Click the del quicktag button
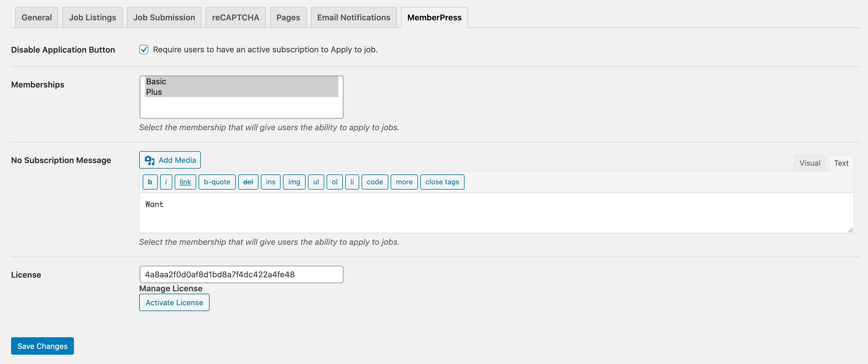 (x=248, y=182)
